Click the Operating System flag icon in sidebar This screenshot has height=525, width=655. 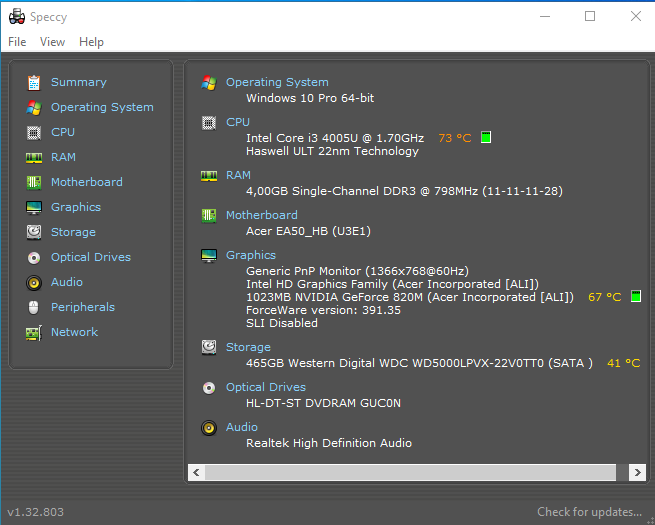(34, 108)
